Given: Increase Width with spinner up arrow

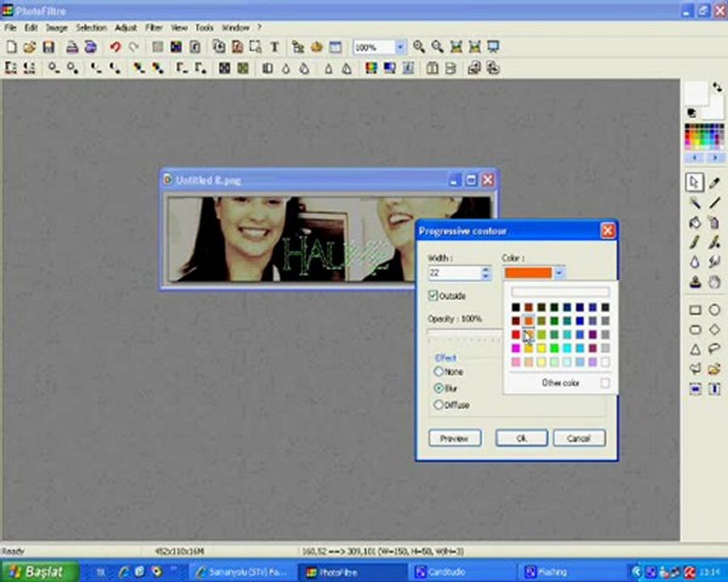Looking at the screenshot, I should tap(485, 270).
